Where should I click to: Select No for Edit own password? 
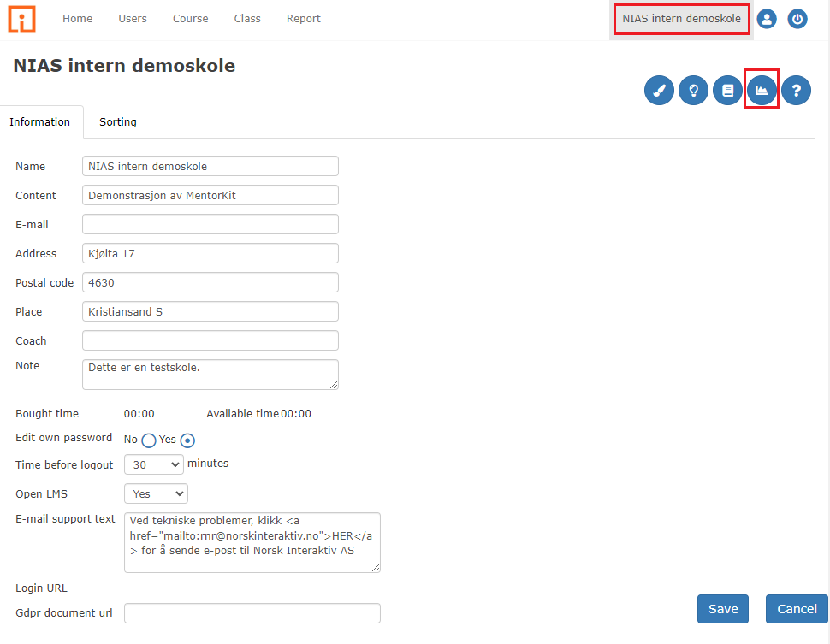[x=149, y=440]
